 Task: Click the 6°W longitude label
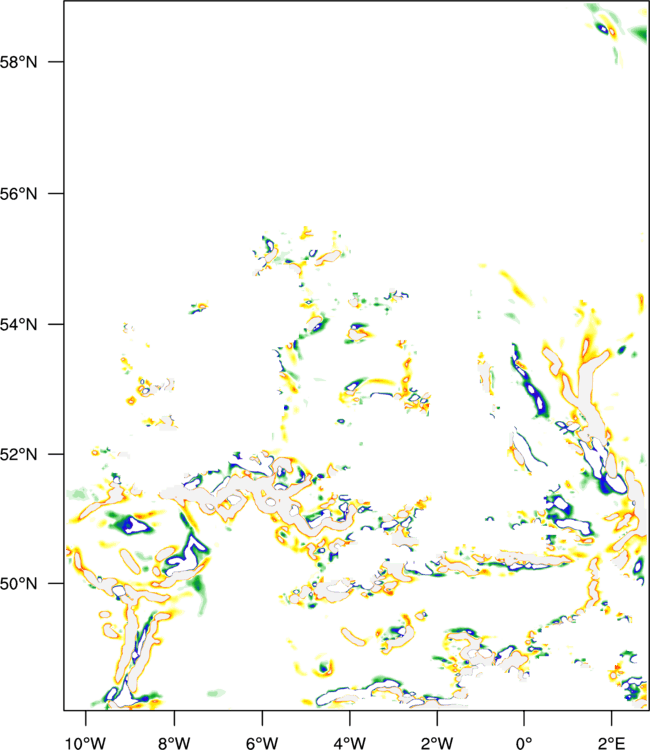[x=262, y=743]
